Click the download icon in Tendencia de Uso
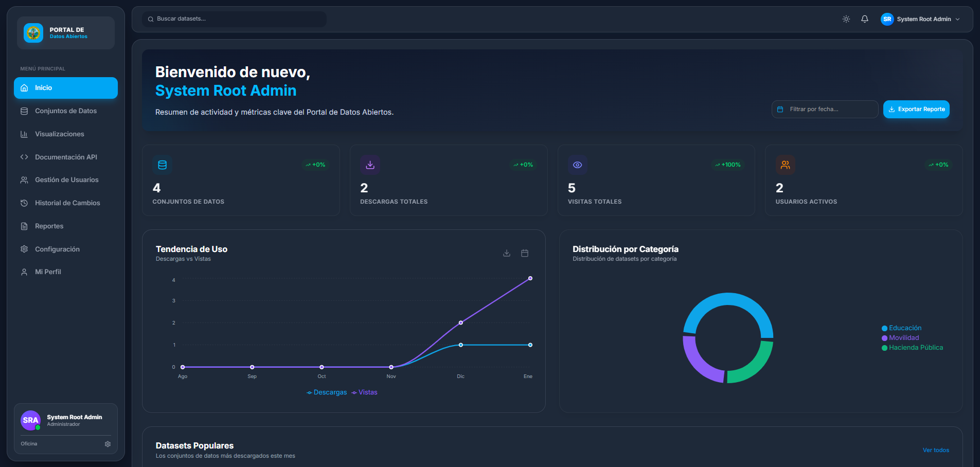980x467 pixels. [x=507, y=253]
